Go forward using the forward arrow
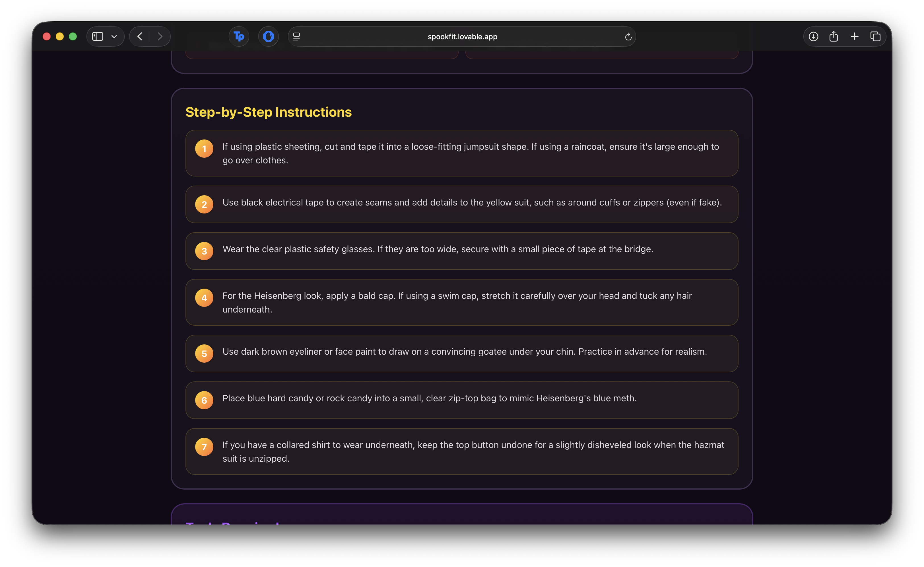 [x=160, y=36]
